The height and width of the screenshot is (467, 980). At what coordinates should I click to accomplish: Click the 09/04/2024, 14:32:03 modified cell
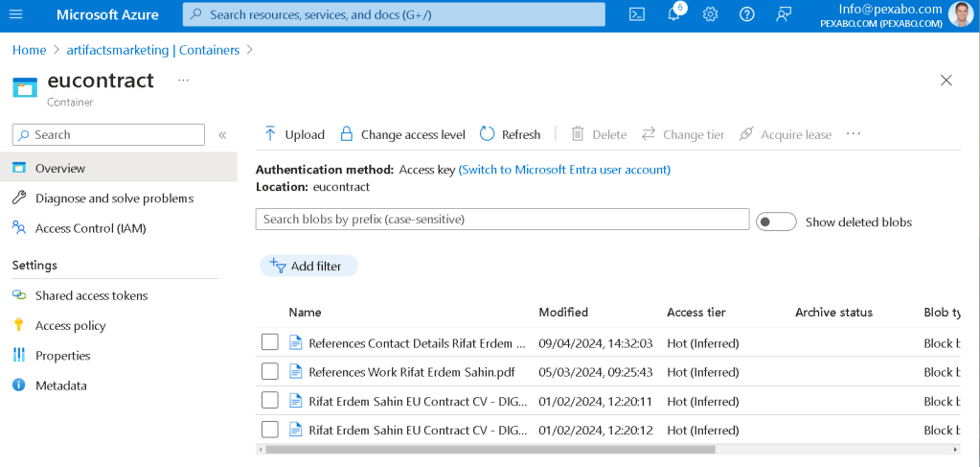596,343
